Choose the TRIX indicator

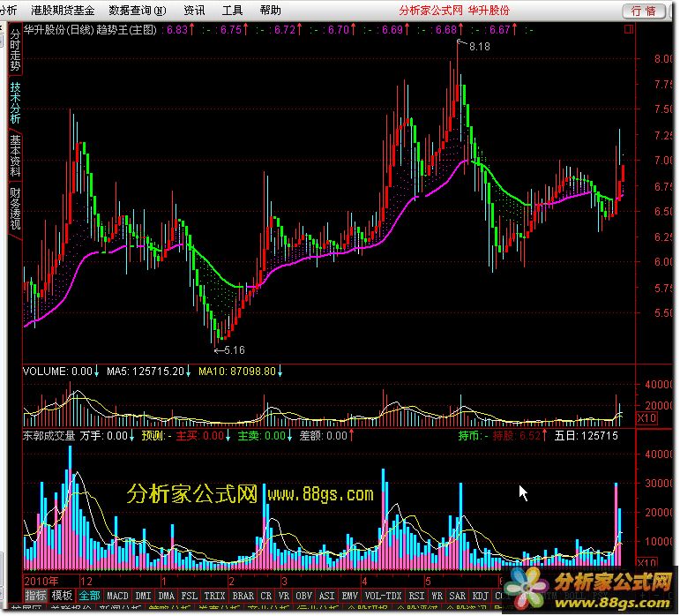[214, 596]
